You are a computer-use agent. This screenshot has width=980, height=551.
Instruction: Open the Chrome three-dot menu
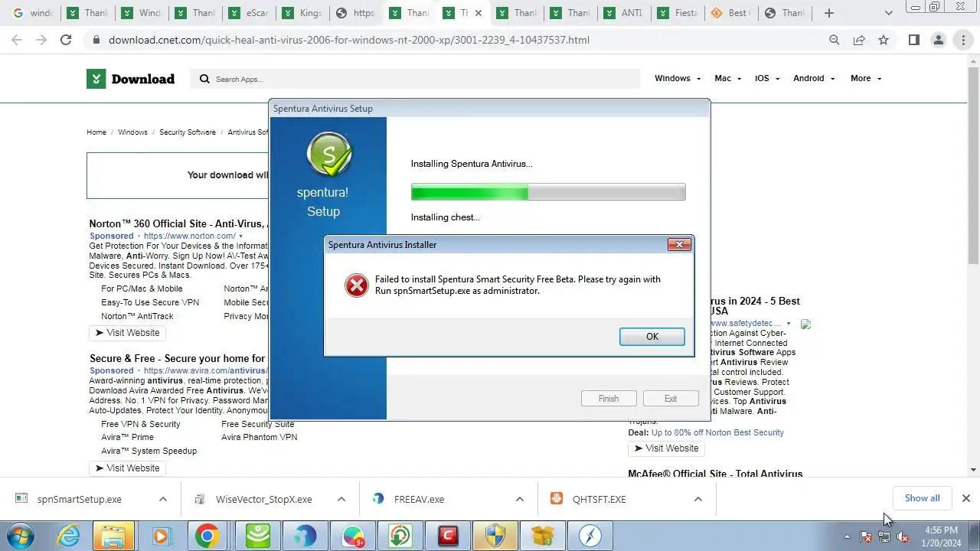(x=963, y=40)
